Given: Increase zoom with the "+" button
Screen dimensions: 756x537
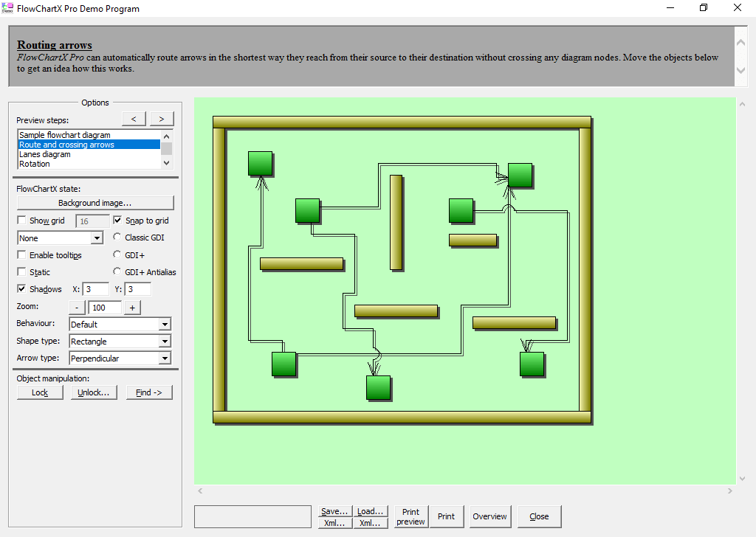Looking at the screenshot, I should click(x=132, y=307).
